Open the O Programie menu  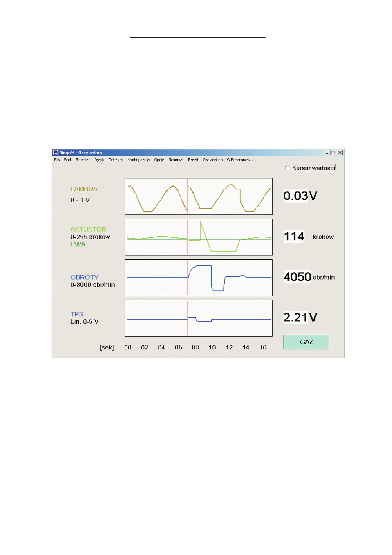[x=240, y=160]
